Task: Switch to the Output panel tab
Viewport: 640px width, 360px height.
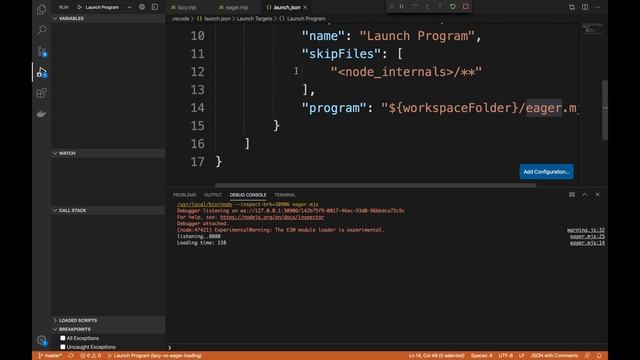Action: pos(213,195)
